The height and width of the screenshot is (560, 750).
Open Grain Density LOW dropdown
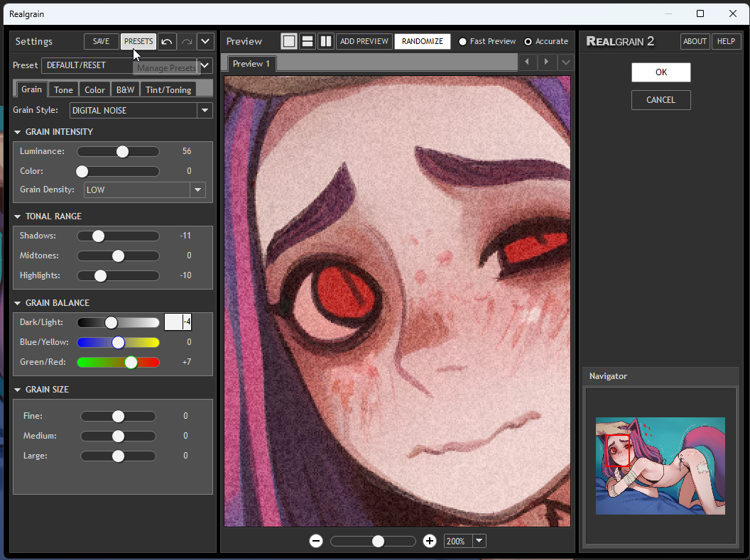click(x=145, y=190)
